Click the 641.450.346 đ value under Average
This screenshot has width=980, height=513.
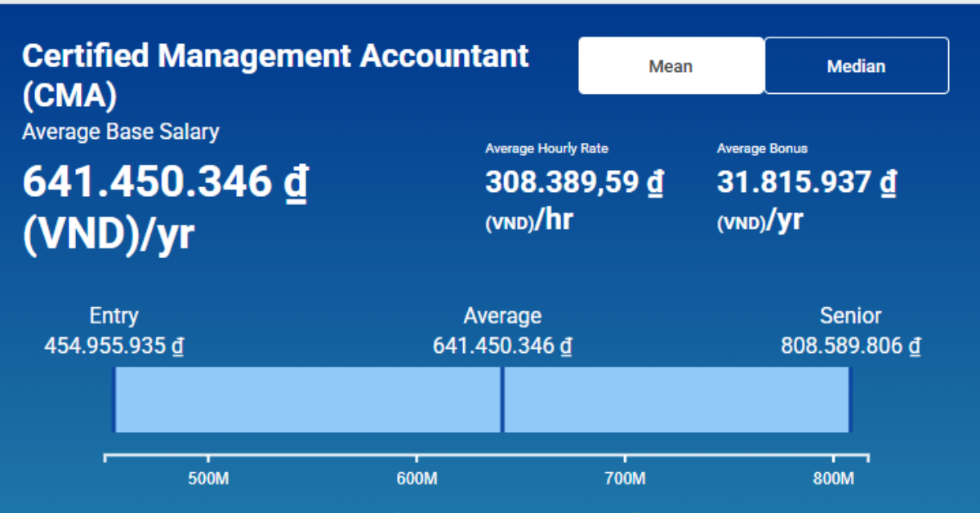[x=501, y=346]
